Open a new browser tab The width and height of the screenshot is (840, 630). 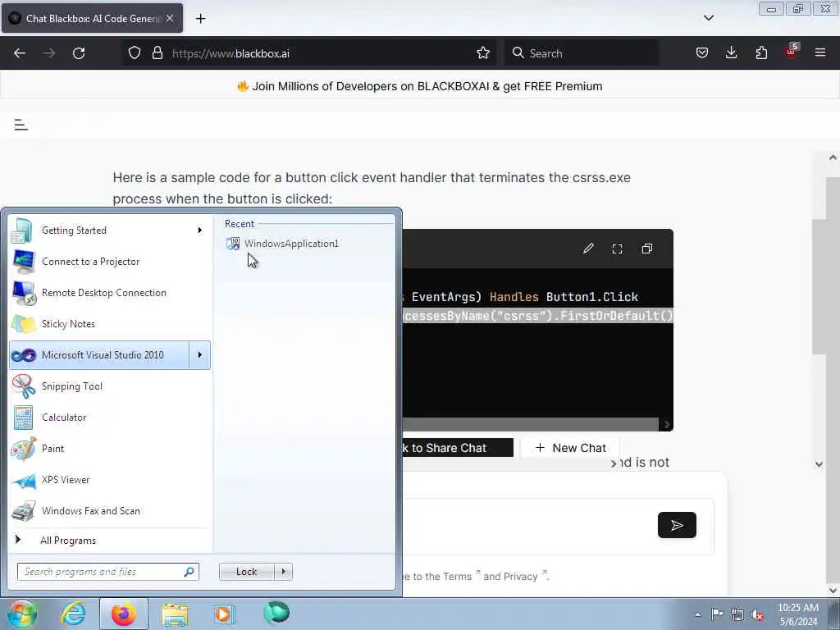click(x=200, y=19)
